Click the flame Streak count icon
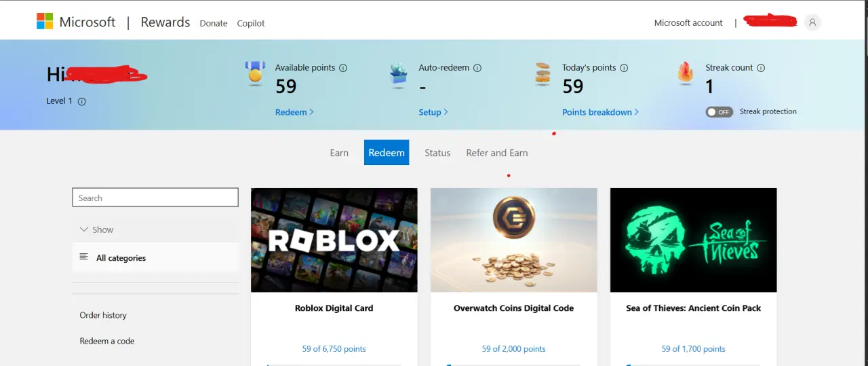The width and height of the screenshot is (868, 366). (x=686, y=73)
